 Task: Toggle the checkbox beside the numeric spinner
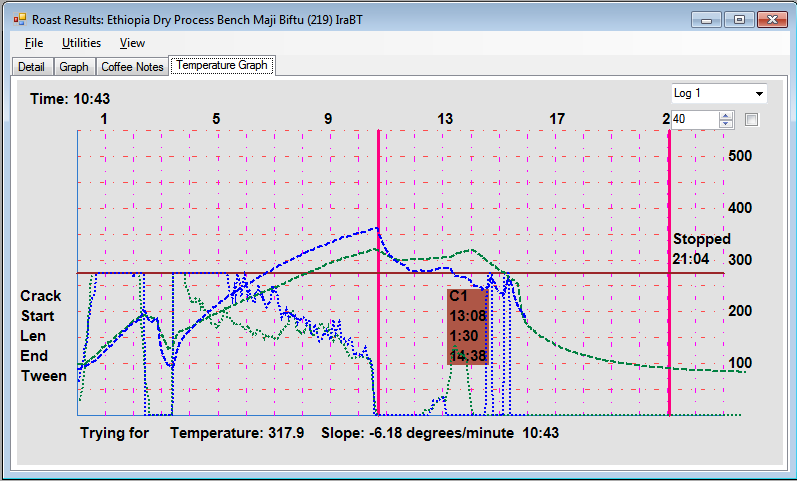click(x=752, y=120)
